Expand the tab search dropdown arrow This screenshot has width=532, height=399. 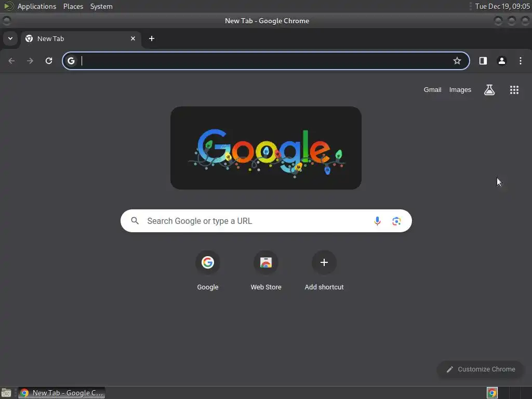pyautogui.click(x=10, y=38)
